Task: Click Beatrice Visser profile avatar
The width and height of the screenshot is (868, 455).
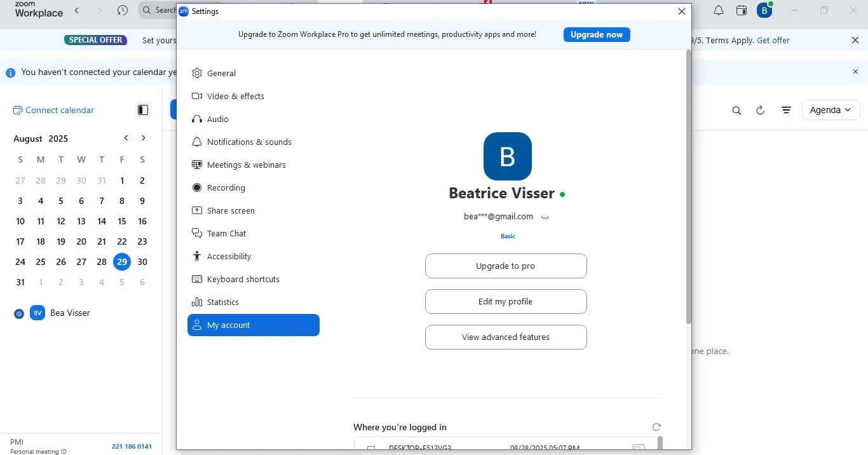Action: [508, 156]
